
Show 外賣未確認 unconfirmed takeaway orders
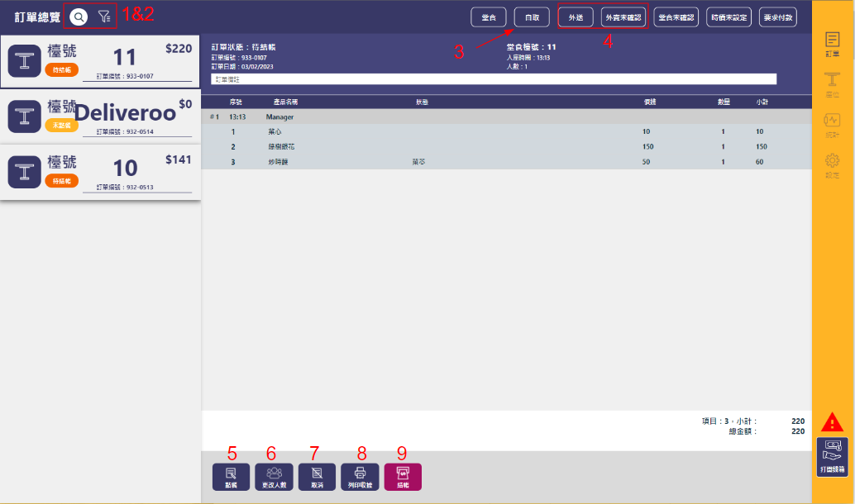(623, 17)
